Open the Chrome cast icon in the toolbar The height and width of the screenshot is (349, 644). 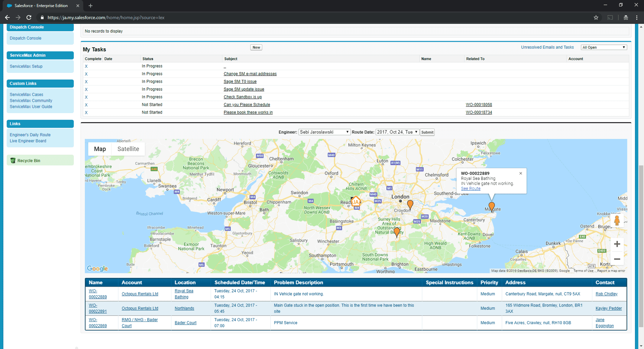click(610, 17)
